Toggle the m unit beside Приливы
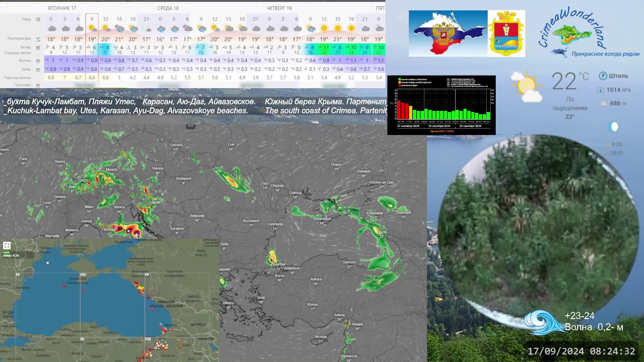Image resolution: width=644 pixels, height=362 pixels. click(38, 85)
